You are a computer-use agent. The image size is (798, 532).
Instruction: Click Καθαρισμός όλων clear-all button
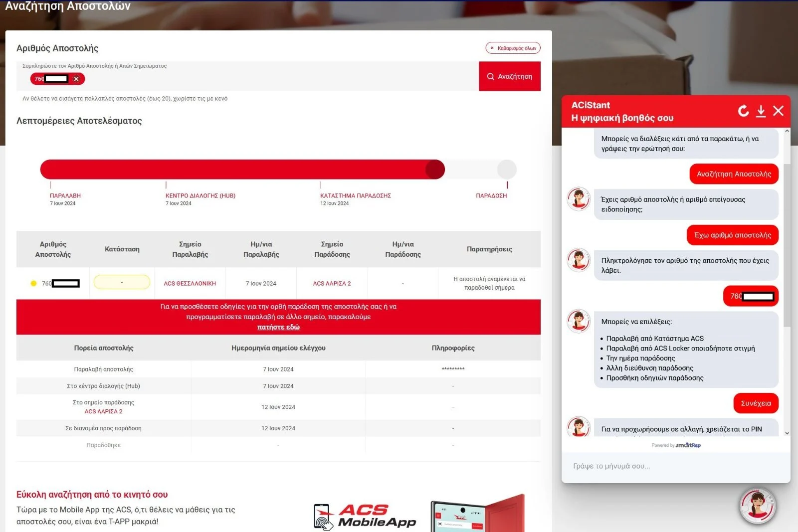coord(513,48)
